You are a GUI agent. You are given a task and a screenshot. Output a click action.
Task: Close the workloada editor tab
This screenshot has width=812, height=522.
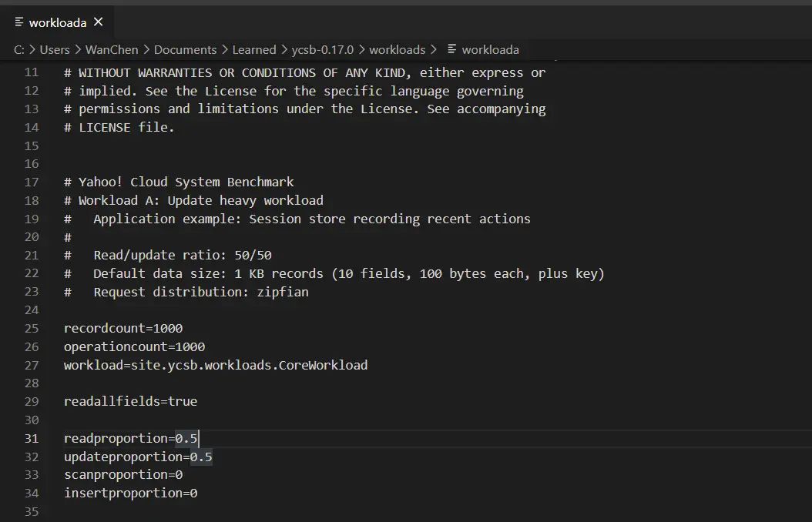coord(98,22)
